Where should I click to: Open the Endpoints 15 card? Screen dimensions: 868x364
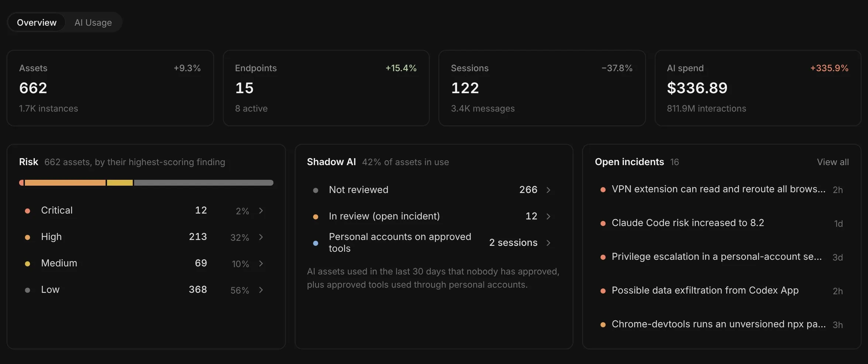[x=326, y=88]
